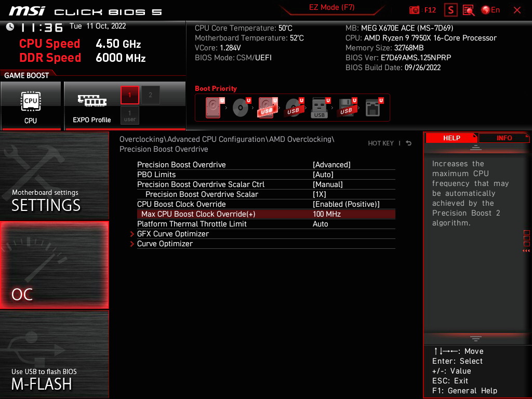Change Precision Boost Overdrive Scalar [1X] value
The image size is (532, 399).
320,194
